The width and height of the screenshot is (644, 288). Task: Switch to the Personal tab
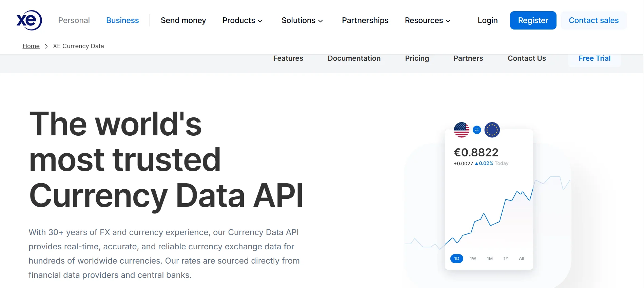tap(74, 20)
